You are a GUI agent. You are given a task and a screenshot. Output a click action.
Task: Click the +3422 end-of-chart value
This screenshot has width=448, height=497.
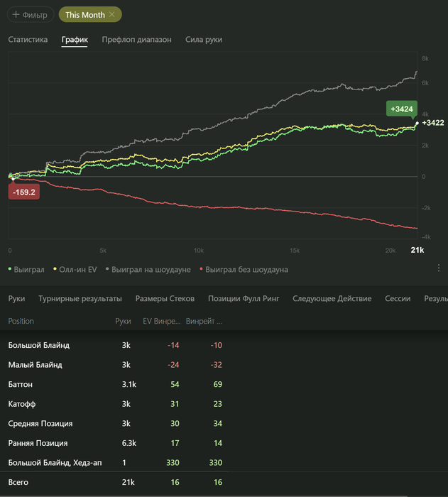[433, 123]
